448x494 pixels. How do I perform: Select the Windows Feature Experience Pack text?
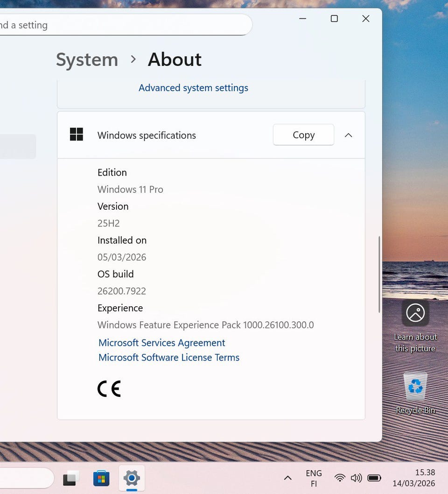[x=206, y=325]
